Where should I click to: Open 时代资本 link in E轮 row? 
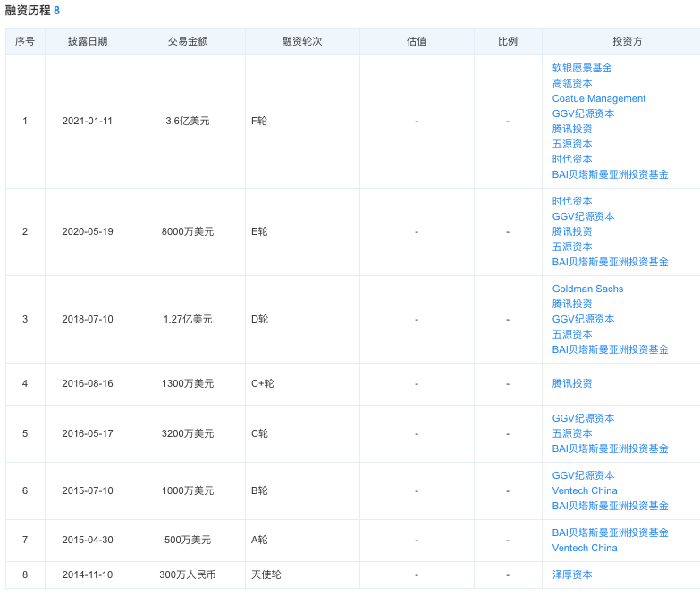coord(572,201)
